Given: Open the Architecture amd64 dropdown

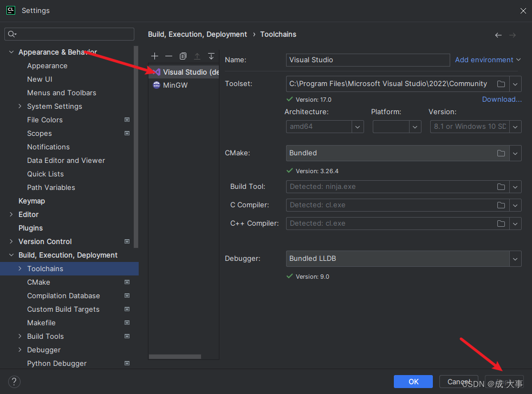Looking at the screenshot, I should pos(358,127).
